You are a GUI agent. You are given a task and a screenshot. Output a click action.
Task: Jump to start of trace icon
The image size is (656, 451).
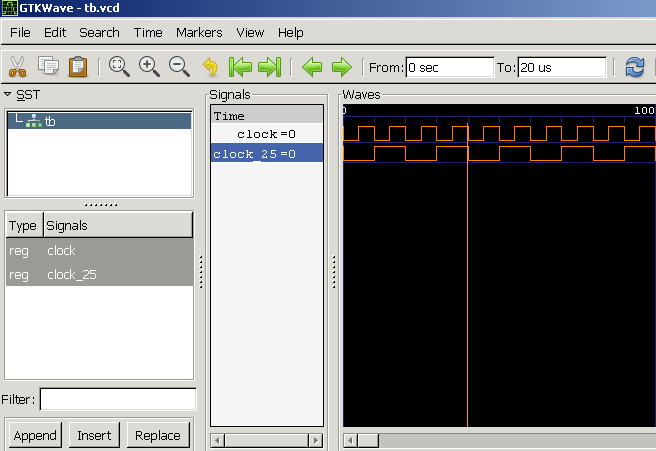240,67
